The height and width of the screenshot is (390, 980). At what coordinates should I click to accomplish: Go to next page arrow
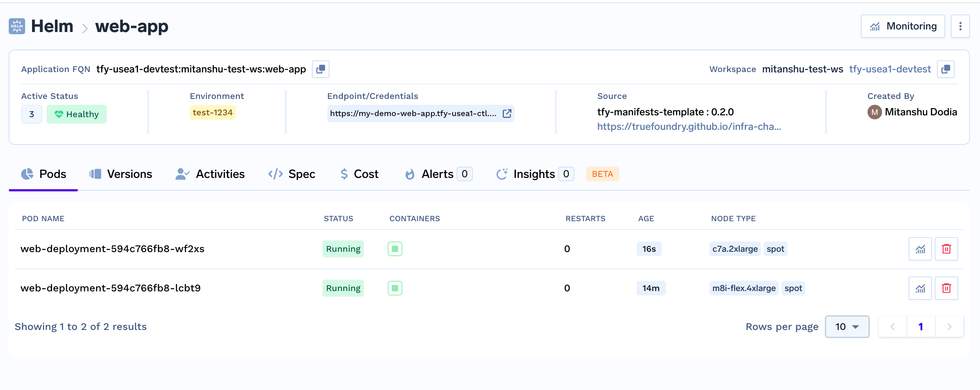pos(949,327)
